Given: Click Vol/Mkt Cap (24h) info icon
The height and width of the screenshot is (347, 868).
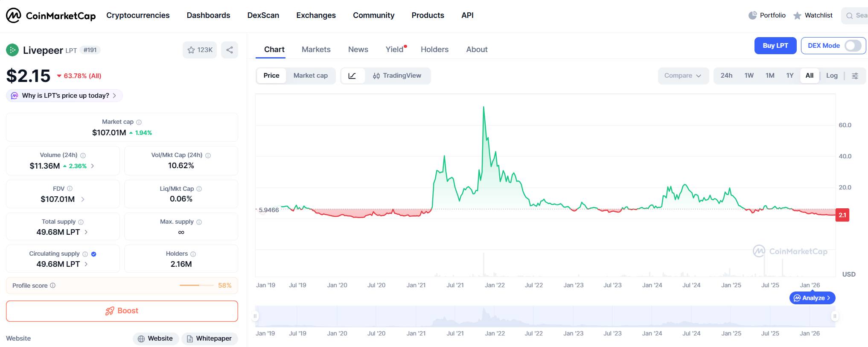Looking at the screenshot, I should tap(208, 155).
